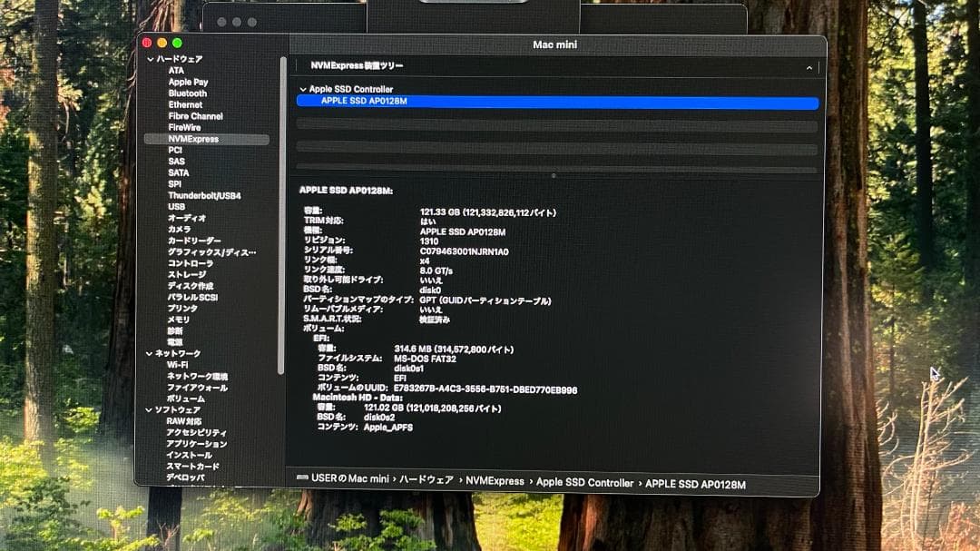Screen dimensions: 980x551
Task: Open アクセシビリティ in the sidebar
Action: 196,433
